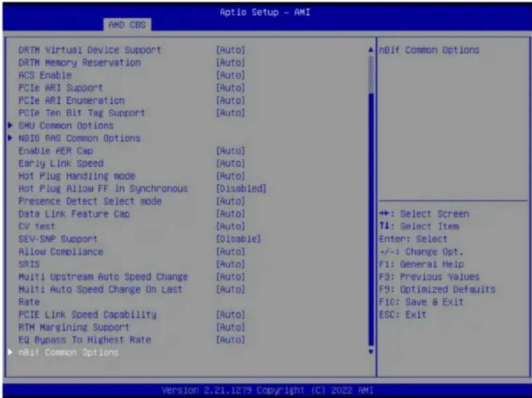Change CV test Auto value
532x398 pixels.
coord(230,226)
